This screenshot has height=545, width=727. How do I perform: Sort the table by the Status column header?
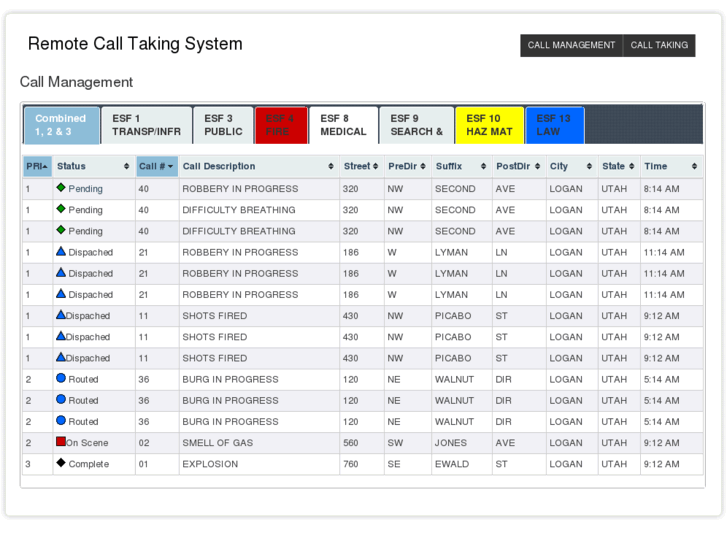pyautogui.click(x=92, y=166)
